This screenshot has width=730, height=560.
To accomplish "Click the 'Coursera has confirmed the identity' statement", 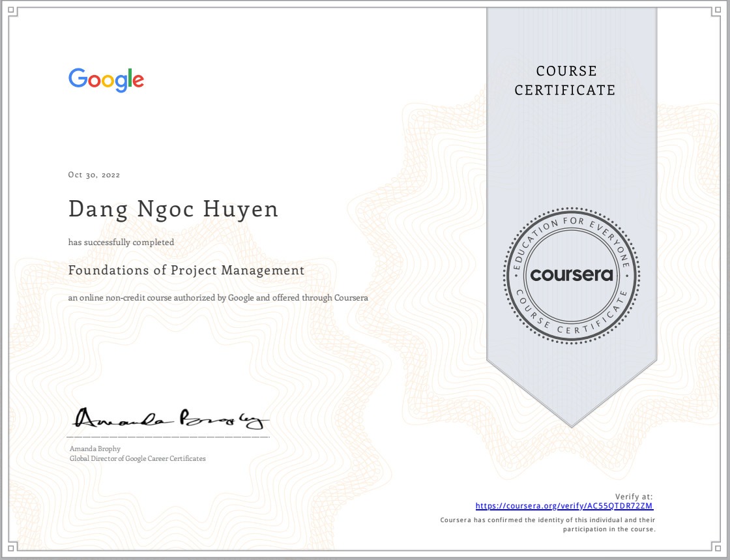I will tap(548, 525).
